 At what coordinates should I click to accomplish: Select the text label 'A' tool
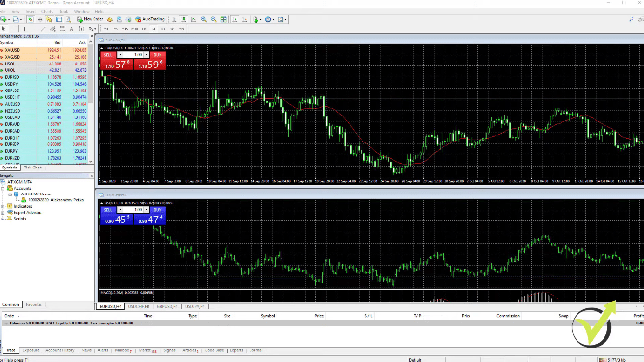tap(71, 29)
